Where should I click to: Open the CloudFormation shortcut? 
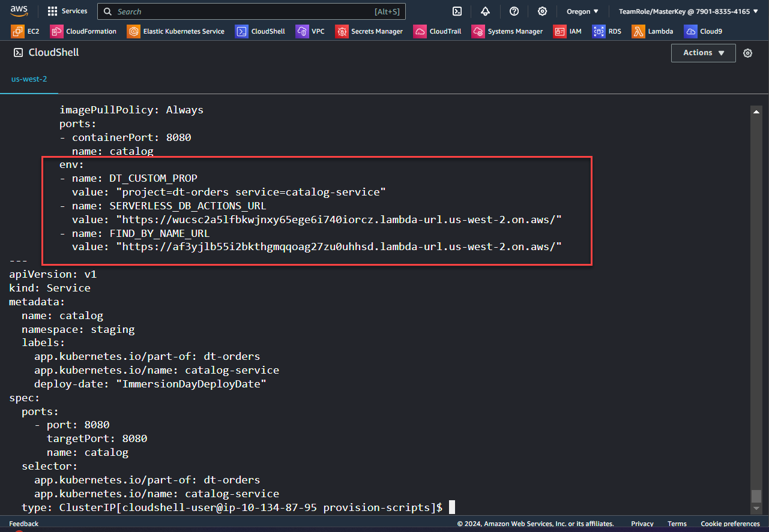[x=83, y=31]
